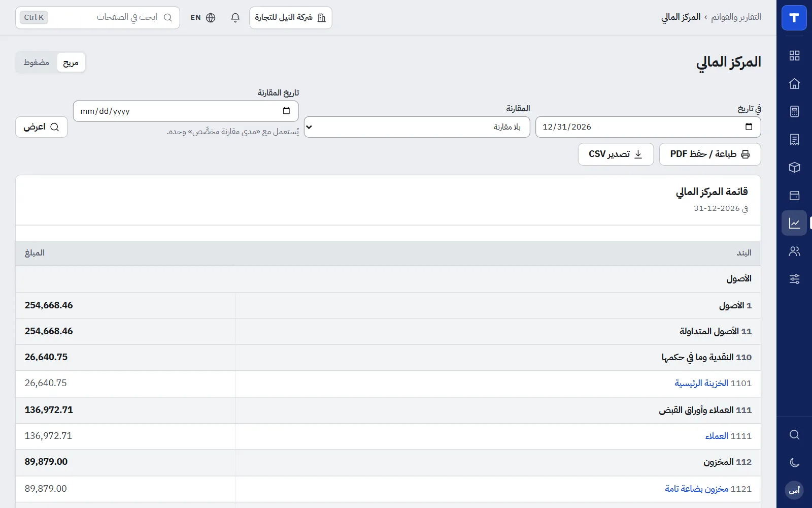Click the notifications bell icon
This screenshot has width=812, height=508.
pyautogui.click(x=235, y=18)
